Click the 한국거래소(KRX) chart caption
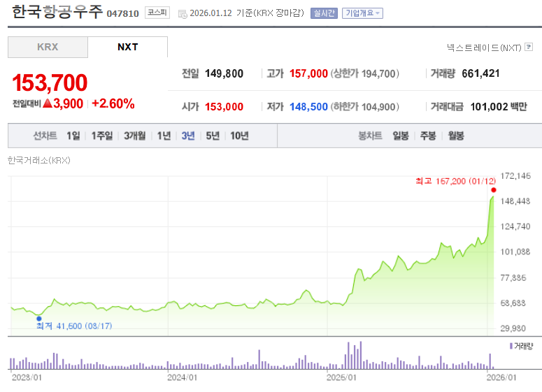Image resolution: width=542 pixels, height=392 pixels. [38, 160]
